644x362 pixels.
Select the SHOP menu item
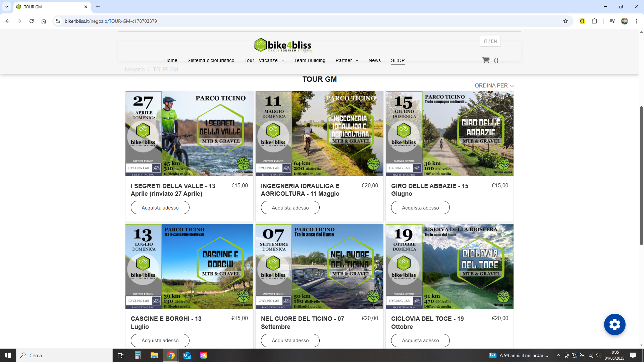click(398, 60)
